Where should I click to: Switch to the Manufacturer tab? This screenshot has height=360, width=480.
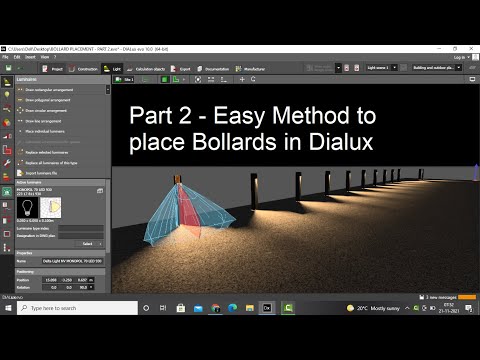click(x=250, y=69)
